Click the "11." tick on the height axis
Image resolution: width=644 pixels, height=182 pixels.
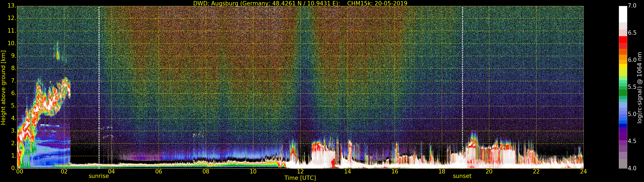(12, 31)
